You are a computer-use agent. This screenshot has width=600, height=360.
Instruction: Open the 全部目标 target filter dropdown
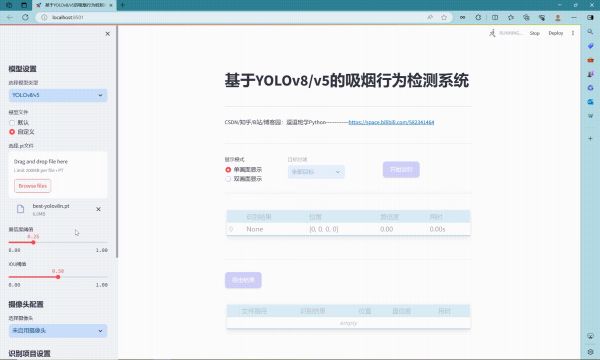pos(316,172)
